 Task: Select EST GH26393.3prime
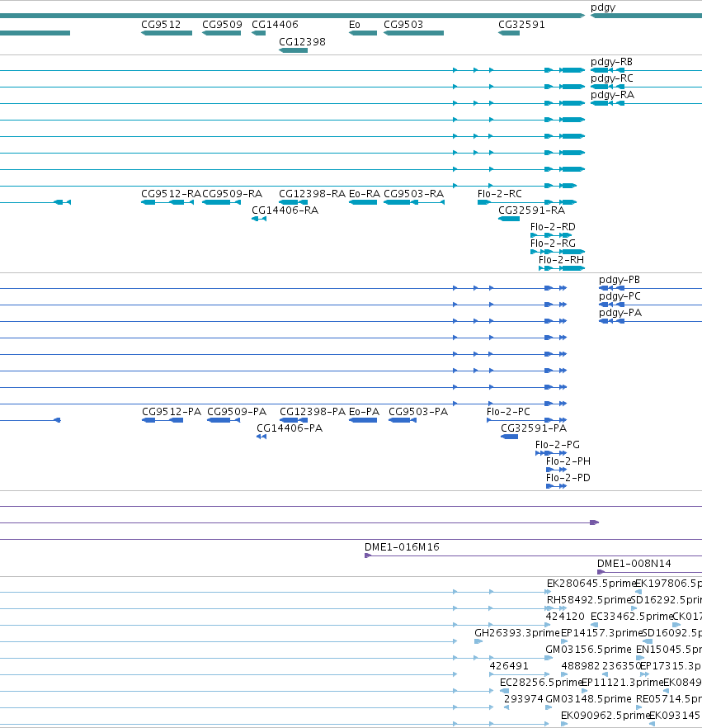click(478, 641)
